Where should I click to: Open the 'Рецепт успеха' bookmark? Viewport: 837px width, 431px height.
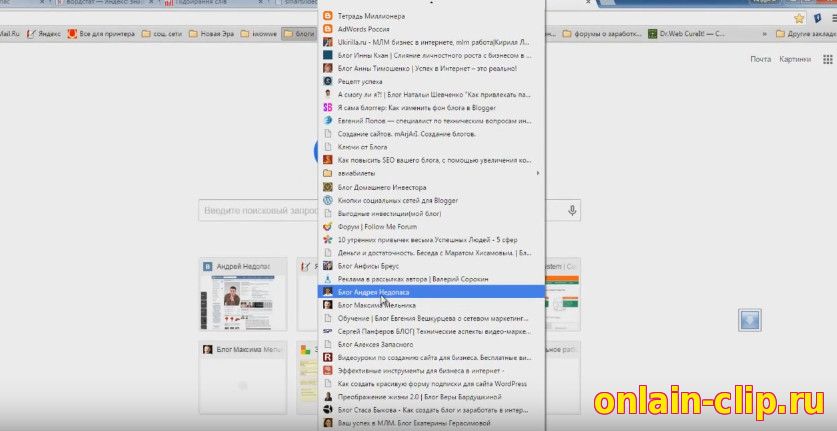click(x=431, y=81)
